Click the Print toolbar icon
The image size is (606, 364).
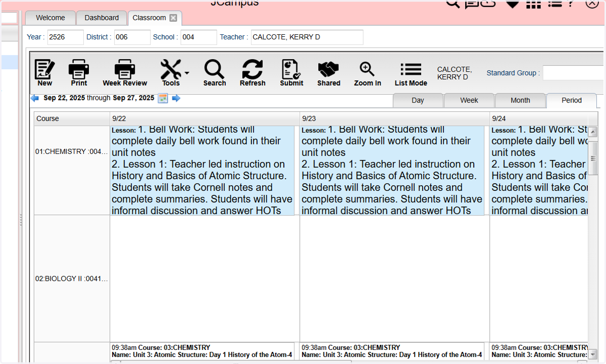[x=79, y=73]
